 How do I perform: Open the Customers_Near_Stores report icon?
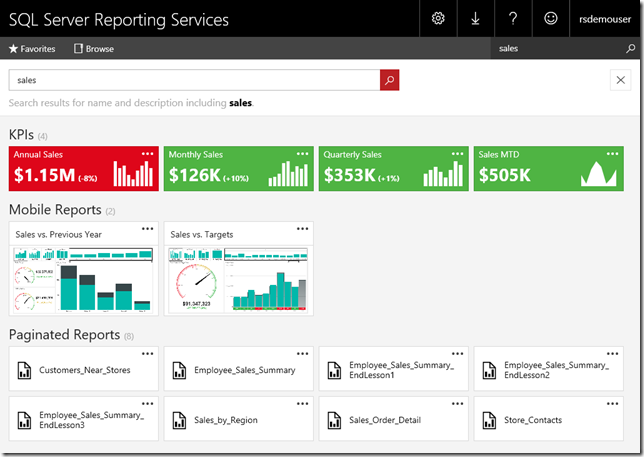(26, 371)
